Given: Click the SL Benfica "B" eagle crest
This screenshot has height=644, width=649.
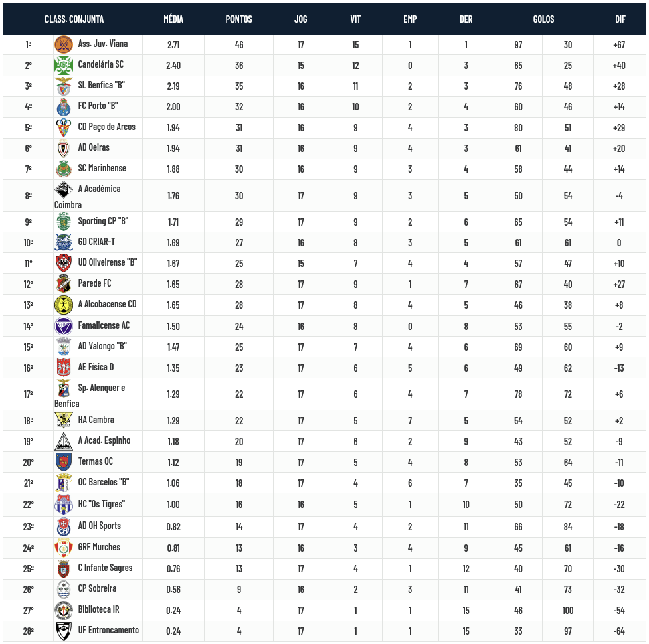Looking at the screenshot, I should click(63, 86).
